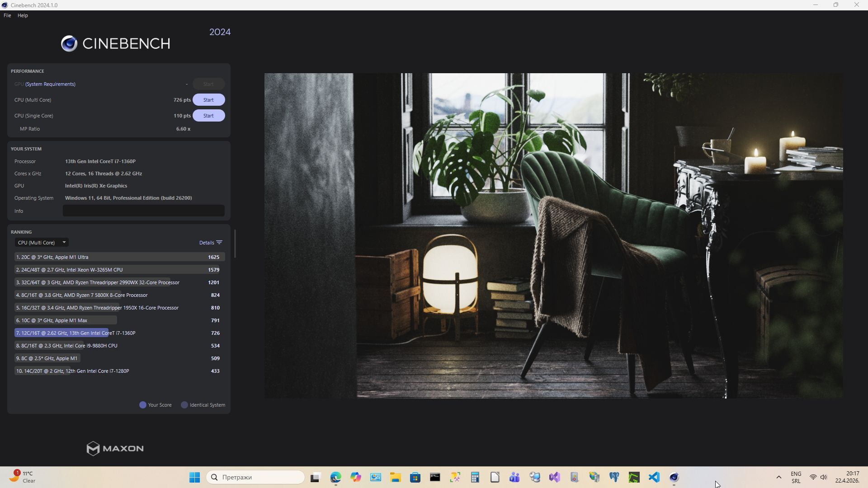Open the File menu
The image size is (868, 488).
(7, 15)
